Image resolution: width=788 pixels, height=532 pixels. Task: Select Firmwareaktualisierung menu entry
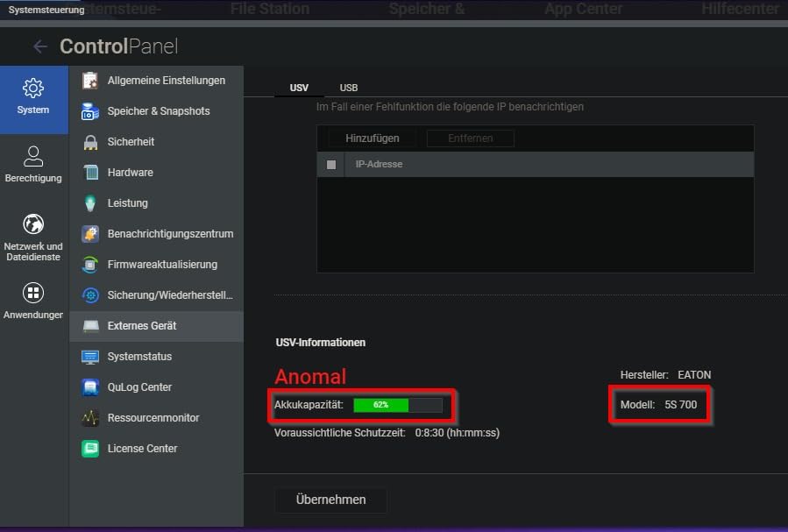pyautogui.click(x=162, y=265)
